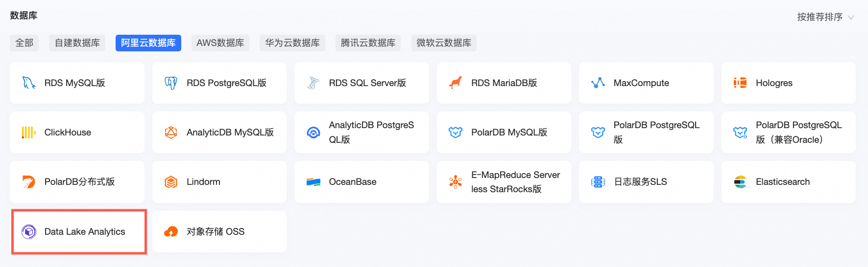
Task: Click the Hologres icon
Action: (740, 83)
